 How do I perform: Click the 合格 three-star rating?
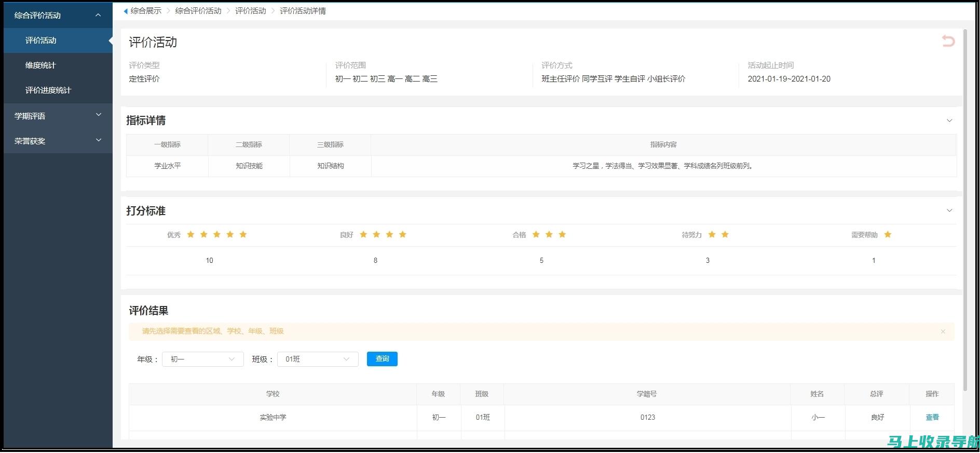[549, 235]
